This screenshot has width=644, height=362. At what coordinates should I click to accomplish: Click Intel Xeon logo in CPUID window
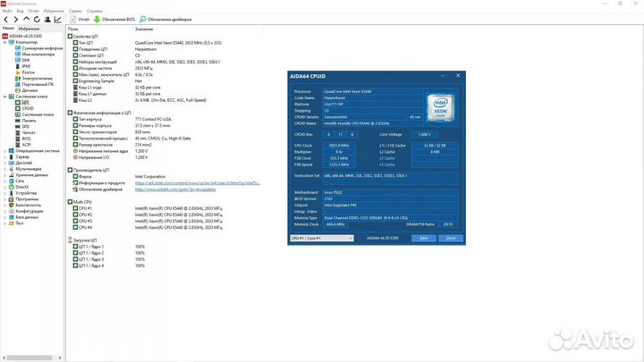pyautogui.click(x=440, y=107)
